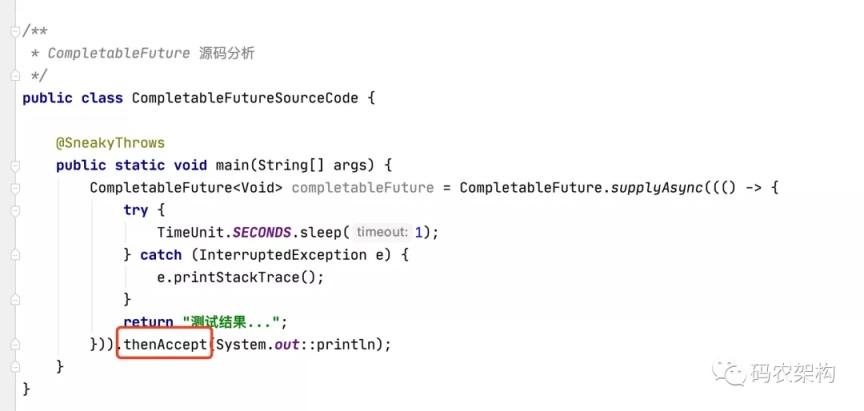Screen dimensions: 864x411
Task: Click the catch keyword
Action: pyautogui.click(x=160, y=255)
